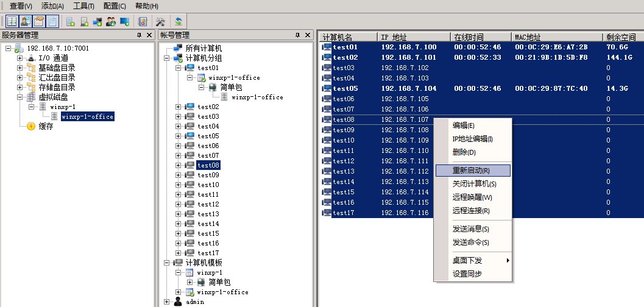Click the add monitor/computer toolbar icon

click(124, 21)
